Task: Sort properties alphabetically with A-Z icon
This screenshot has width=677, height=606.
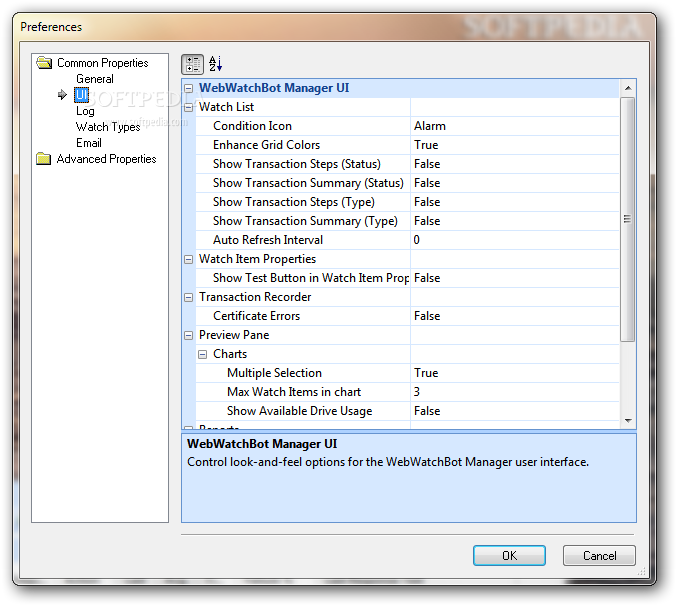Action: point(215,64)
